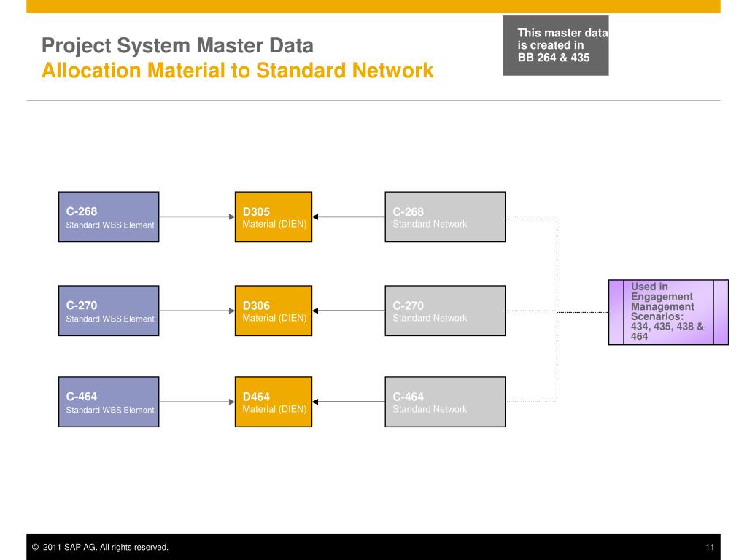Select the arrow from C-270 Network to D306

pos(349,311)
